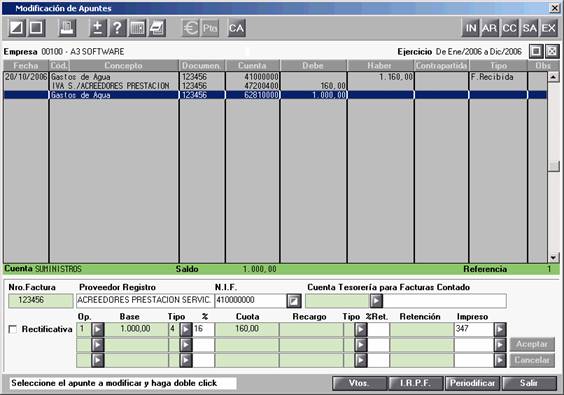
Task: Open Op. lookup arrow on row with 1.000,00
Action: pos(97,329)
